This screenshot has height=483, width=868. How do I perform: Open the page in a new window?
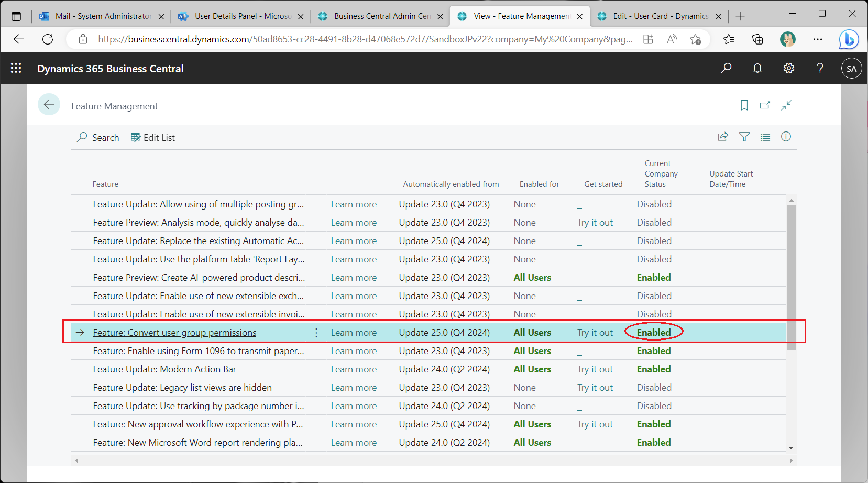[765, 105]
